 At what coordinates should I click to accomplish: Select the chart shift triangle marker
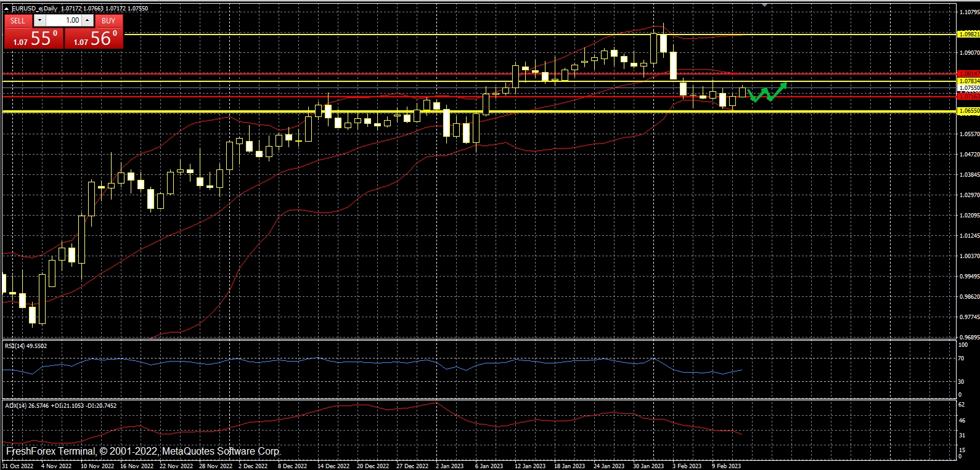[765, 4]
